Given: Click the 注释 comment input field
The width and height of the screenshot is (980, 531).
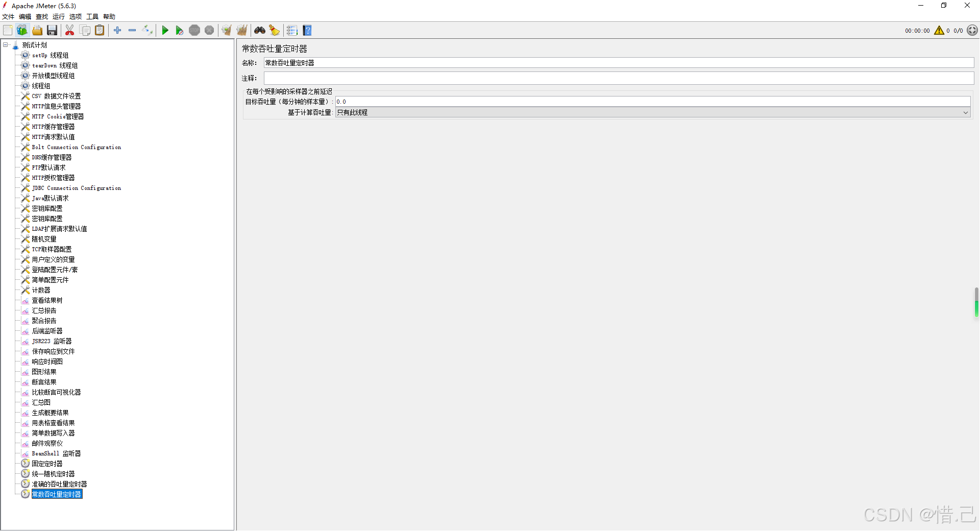Looking at the screenshot, I should 619,78.
